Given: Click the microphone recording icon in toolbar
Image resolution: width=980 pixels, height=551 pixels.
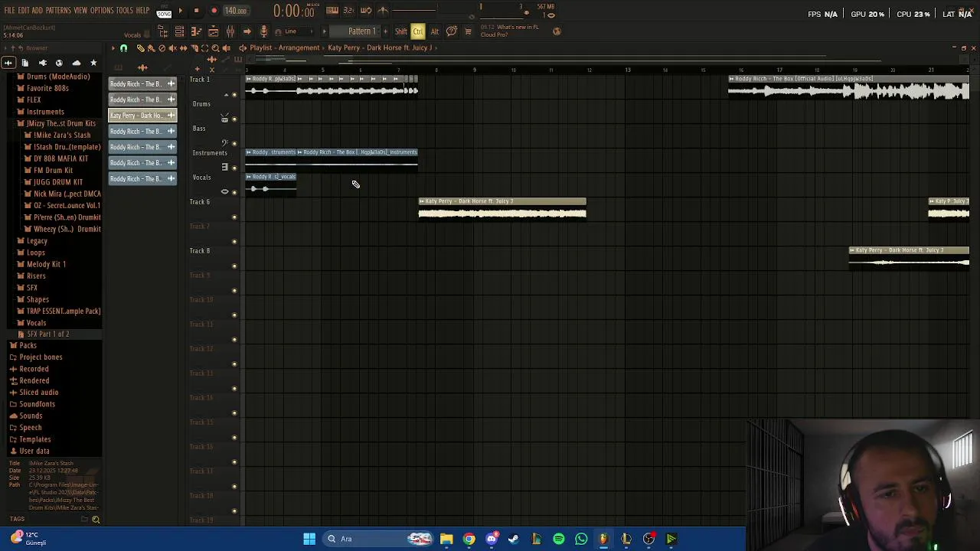Looking at the screenshot, I should click(264, 31).
